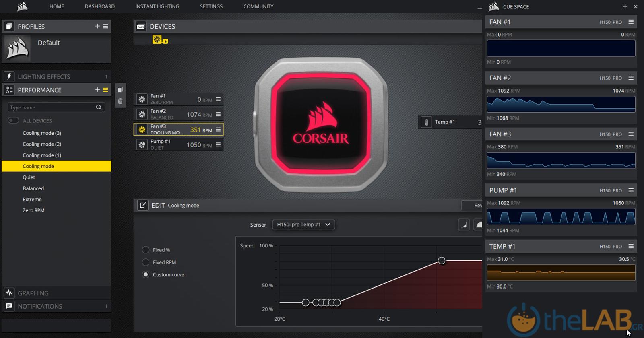Open the Community tab
Viewport: 644px width, 338px height.
(x=258, y=6)
